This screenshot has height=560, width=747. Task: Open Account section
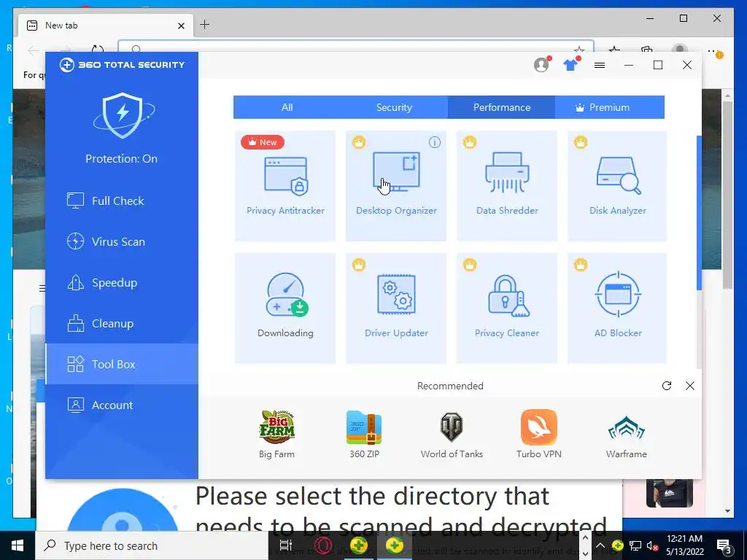pyautogui.click(x=122, y=405)
